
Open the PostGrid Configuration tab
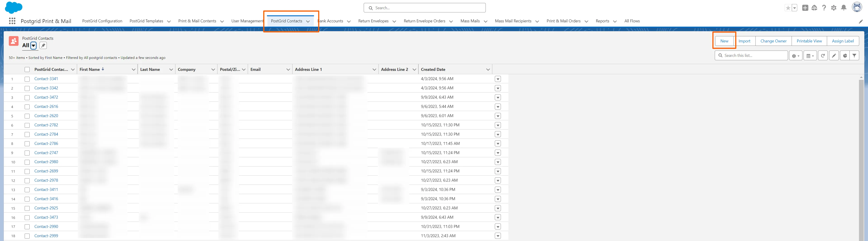(102, 21)
